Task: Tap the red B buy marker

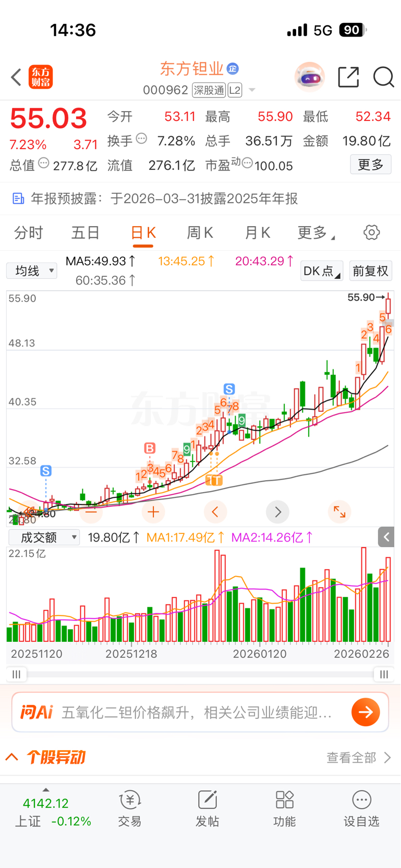Action: [150, 448]
